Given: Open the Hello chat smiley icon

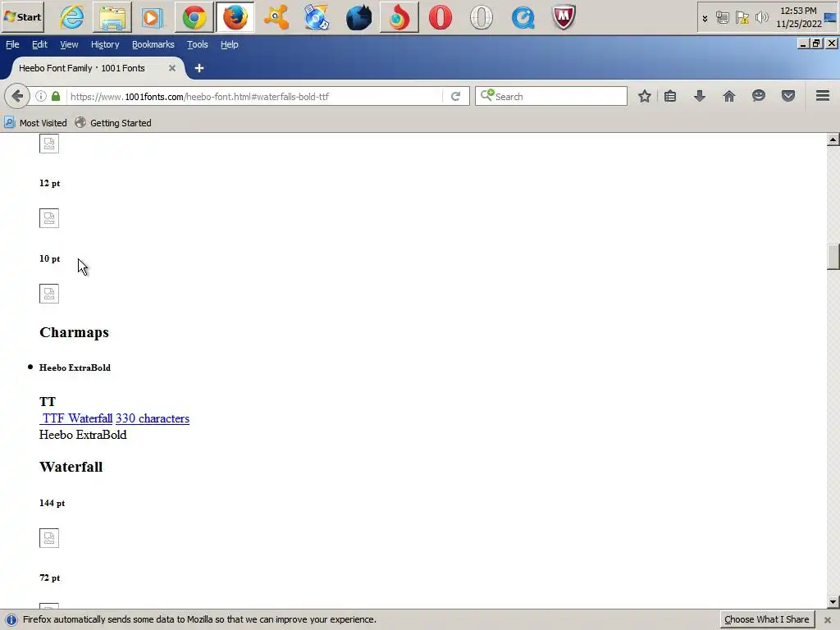Looking at the screenshot, I should pyautogui.click(x=759, y=97).
